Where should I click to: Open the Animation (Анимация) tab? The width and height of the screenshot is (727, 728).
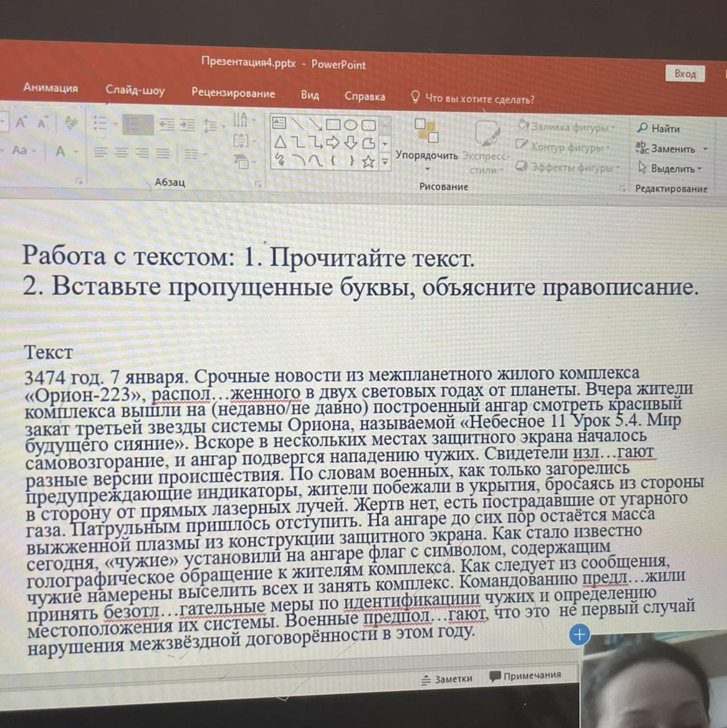click(x=51, y=88)
